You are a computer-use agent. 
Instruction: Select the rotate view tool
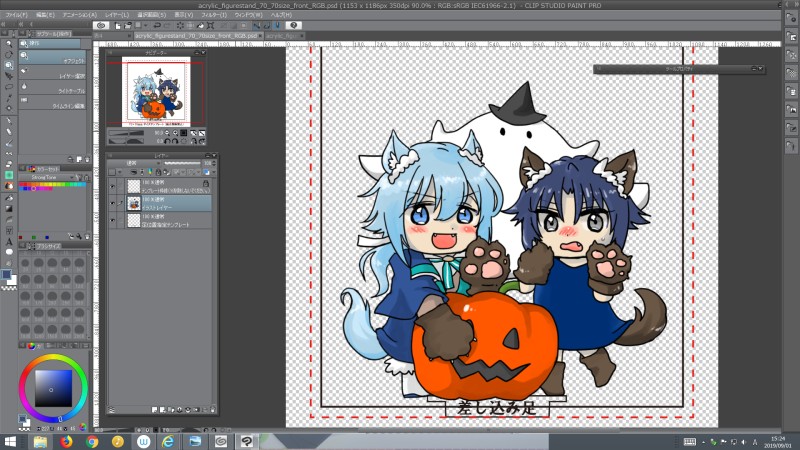point(9,55)
